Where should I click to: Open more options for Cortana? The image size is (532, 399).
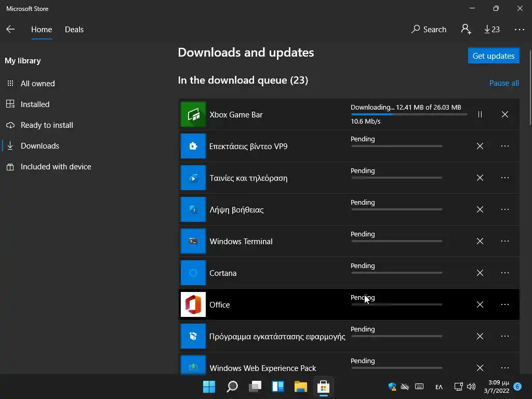pyautogui.click(x=505, y=273)
